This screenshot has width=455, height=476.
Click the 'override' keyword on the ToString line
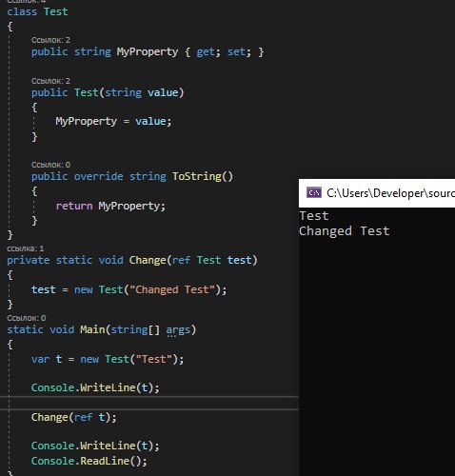[x=98, y=176]
